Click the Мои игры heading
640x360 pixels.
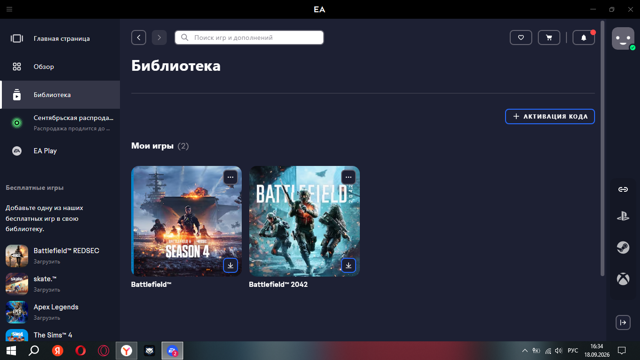(152, 146)
